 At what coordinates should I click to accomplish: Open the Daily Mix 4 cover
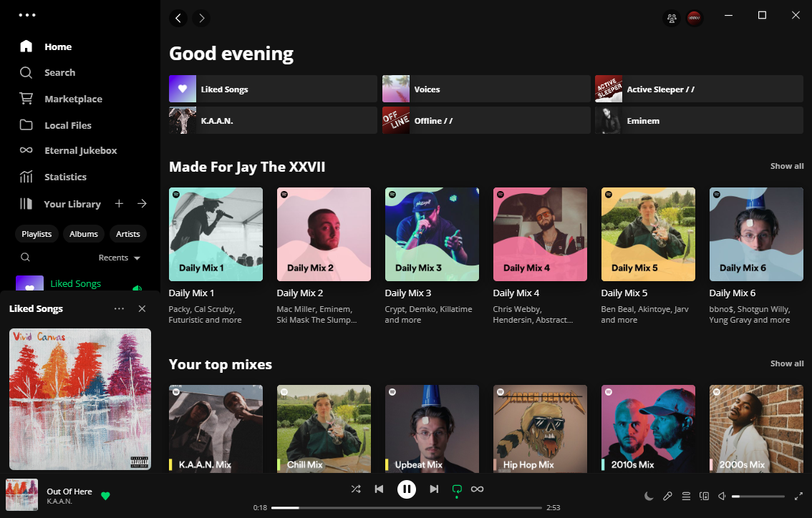(540, 235)
